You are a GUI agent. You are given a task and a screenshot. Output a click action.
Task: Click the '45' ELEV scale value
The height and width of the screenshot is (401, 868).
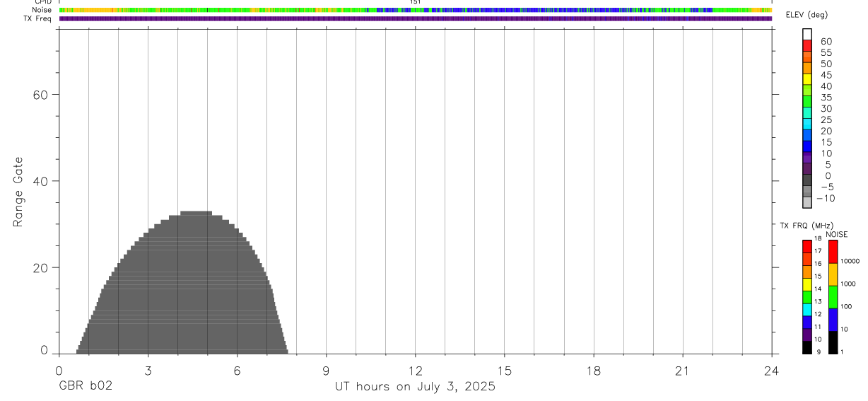tap(826, 75)
